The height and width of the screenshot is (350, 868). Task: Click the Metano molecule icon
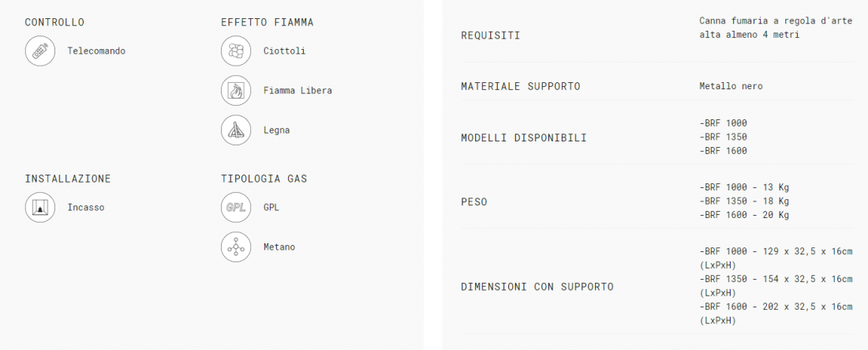(x=236, y=247)
